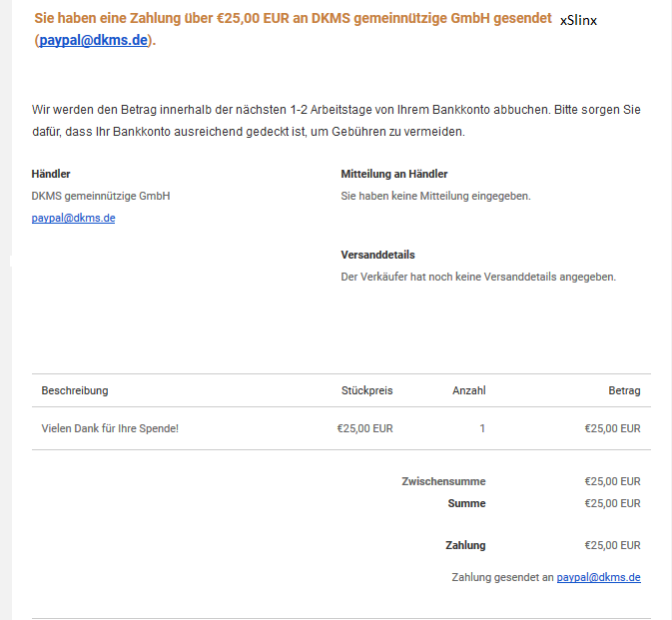Click the Beschreibung column header
The width and height of the screenshot is (672, 620).
(75, 390)
